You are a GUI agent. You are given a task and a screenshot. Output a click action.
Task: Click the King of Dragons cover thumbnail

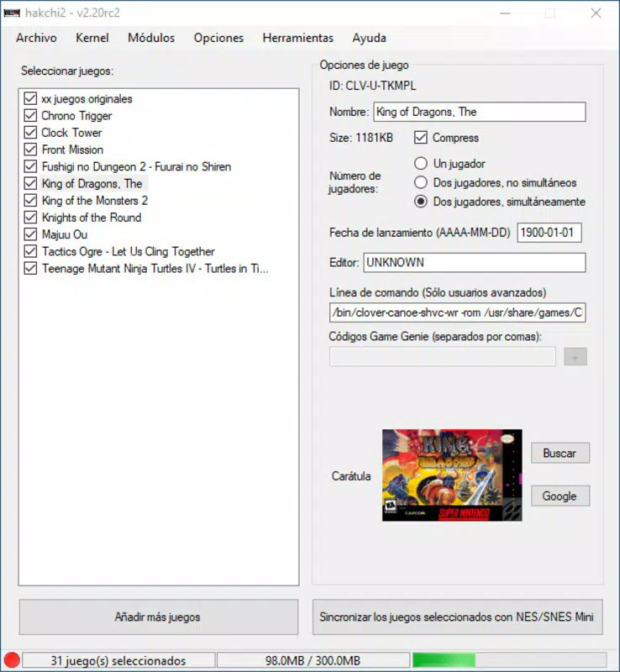coord(452,475)
